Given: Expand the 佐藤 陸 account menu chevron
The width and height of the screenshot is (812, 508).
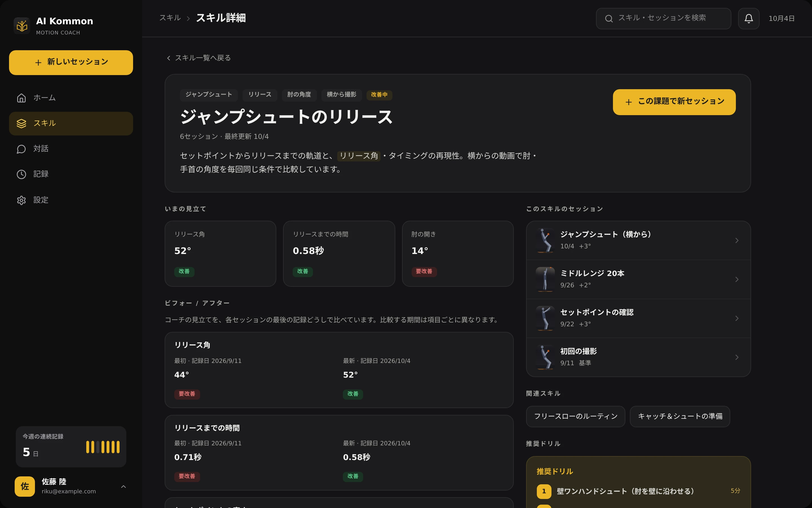Looking at the screenshot, I should pyautogui.click(x=123, y=487).
